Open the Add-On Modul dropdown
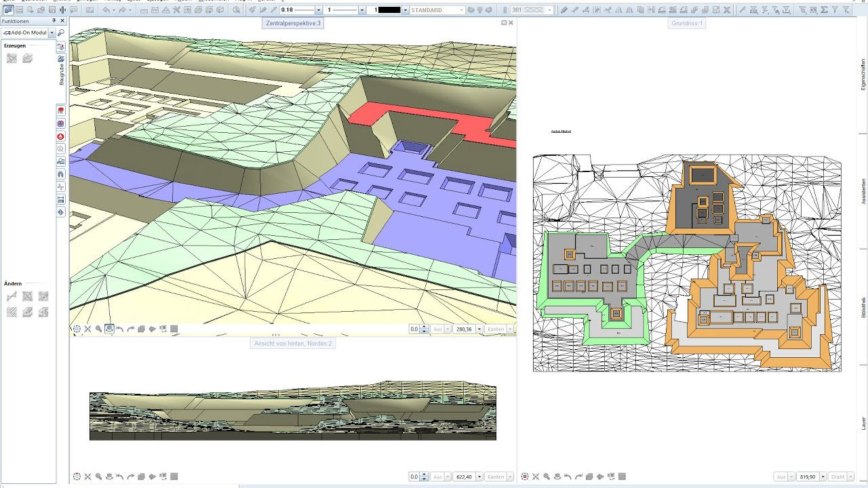This screenshot has height=488, width=868. pyautogui.click(x=53, y=33)
